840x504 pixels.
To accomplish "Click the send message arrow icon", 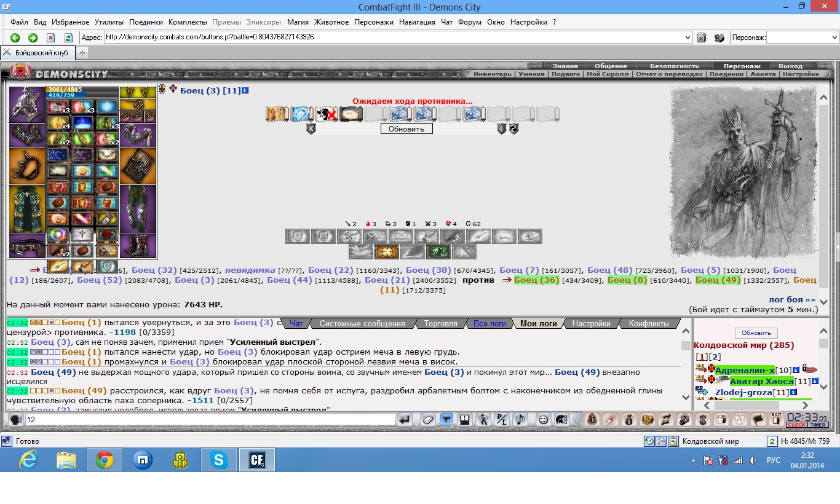I will [405, 420].
